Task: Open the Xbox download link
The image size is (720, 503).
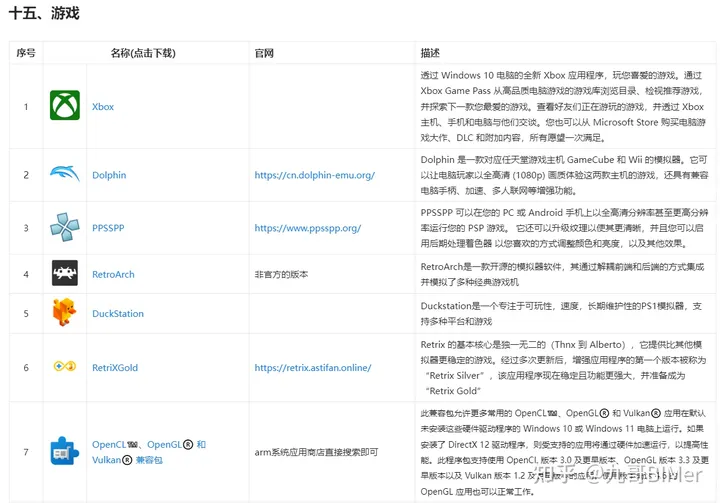Action: (x=103, y=107)
